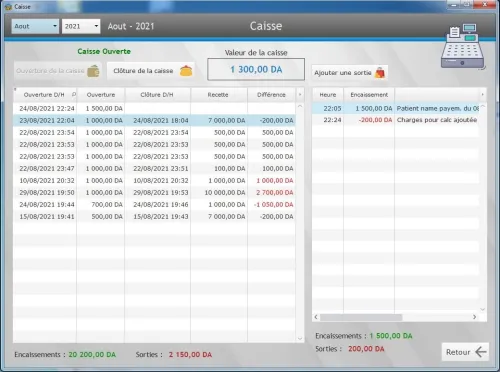Select the row opened 29/08/2021 19:50
The height and width of the screenshot is (372, 500).
point(154,192)
